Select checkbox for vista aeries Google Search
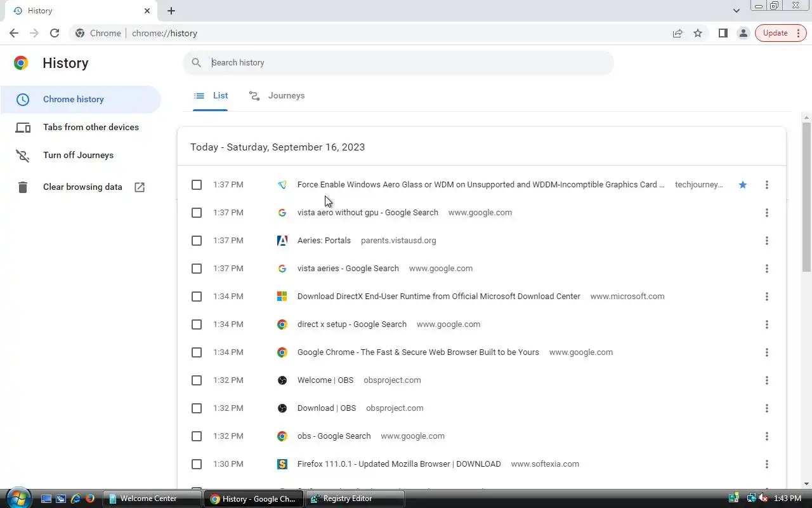Image resolution: width=812 pixels, height=508 pixels. click(197, 269)
